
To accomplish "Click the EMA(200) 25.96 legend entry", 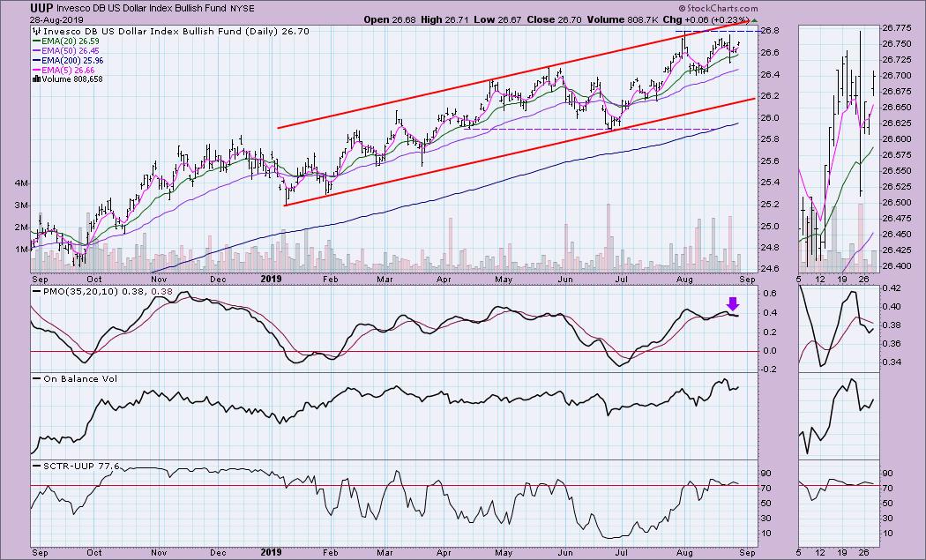I will (x=69, y=60).
